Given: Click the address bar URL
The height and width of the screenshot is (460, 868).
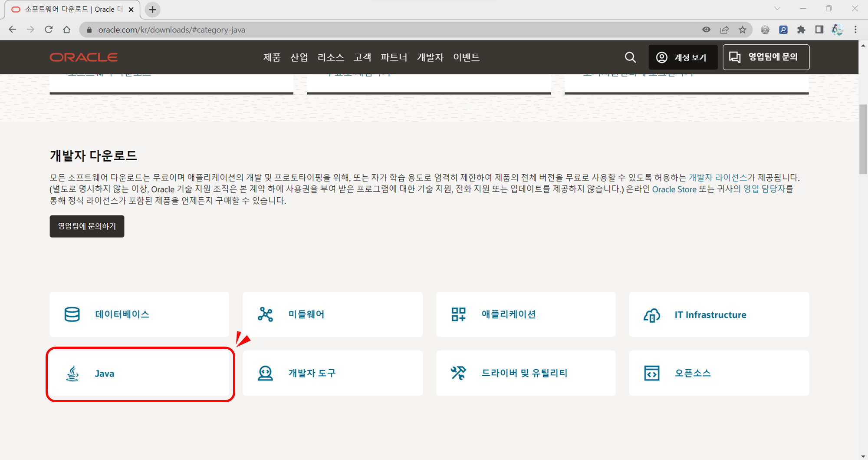Looking at the screenshot, I should (x=172, y=30).
